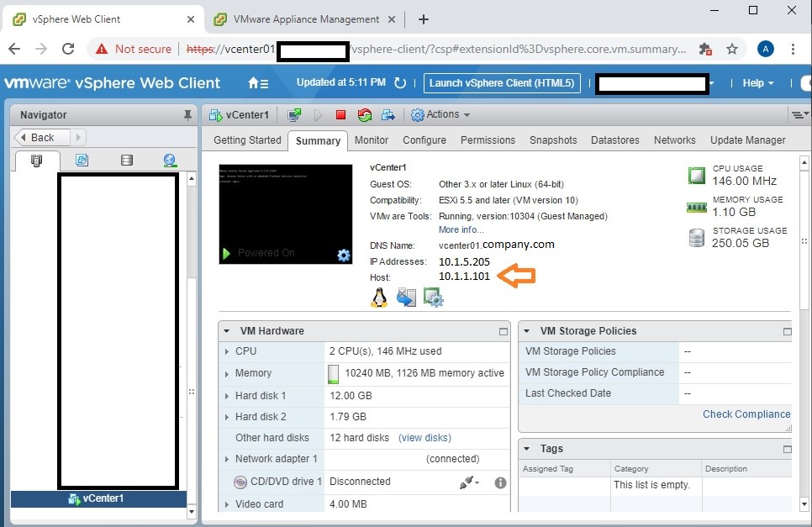812x527 pixels.
Task: Expand the Memory hardware row
Action: (x=227, y=373)
